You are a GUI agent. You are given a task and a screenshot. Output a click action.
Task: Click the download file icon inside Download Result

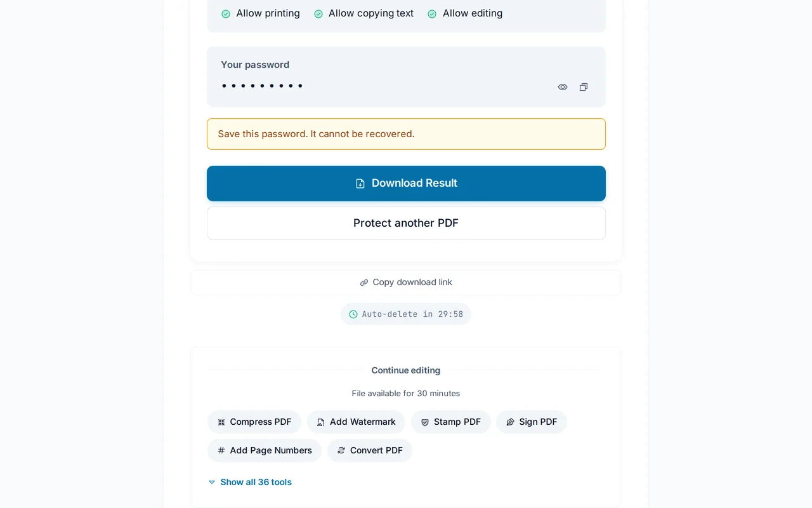pos(359,183)
